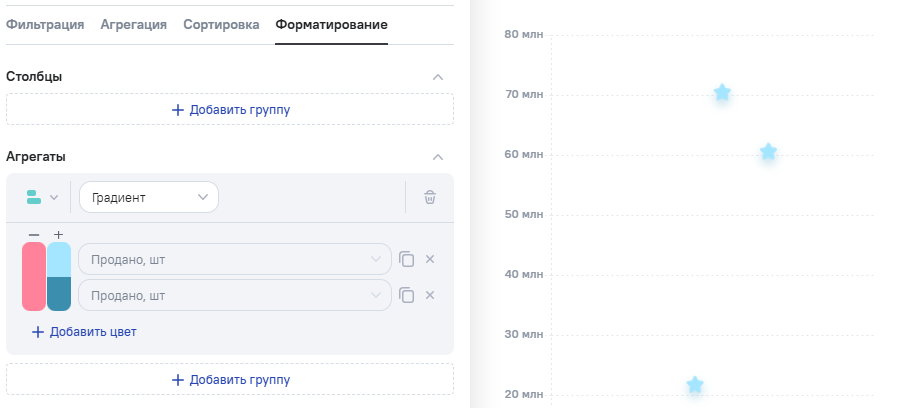Switch to the 'Фильтрация' tab
Image resolution: width=908 pixels, height=408 pixels.
(45, 24)
